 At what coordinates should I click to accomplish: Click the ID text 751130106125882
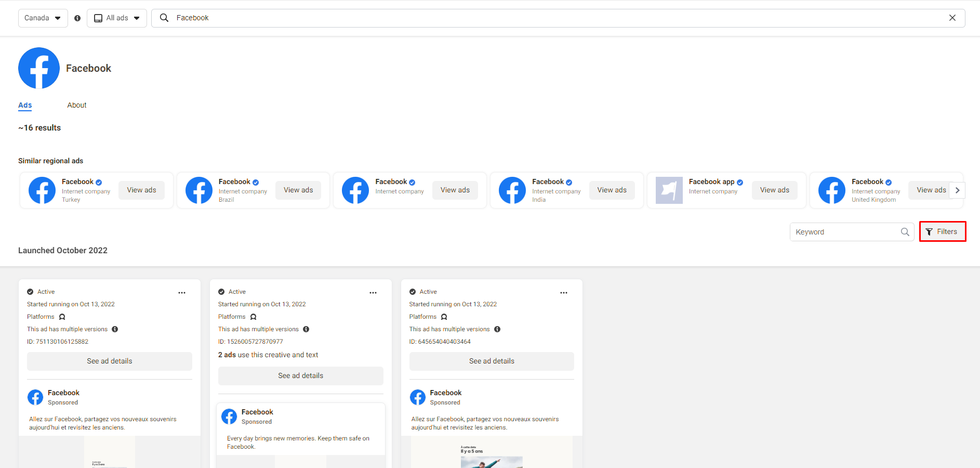58,342
